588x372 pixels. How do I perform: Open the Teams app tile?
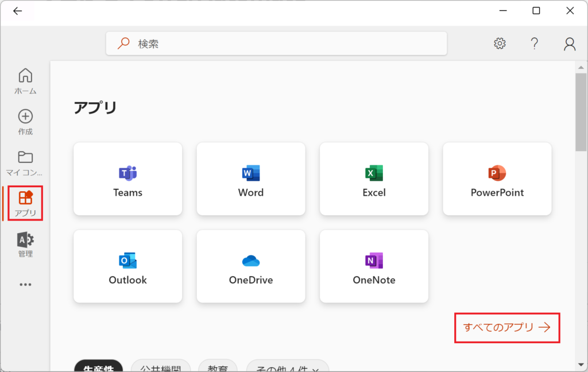127,179
